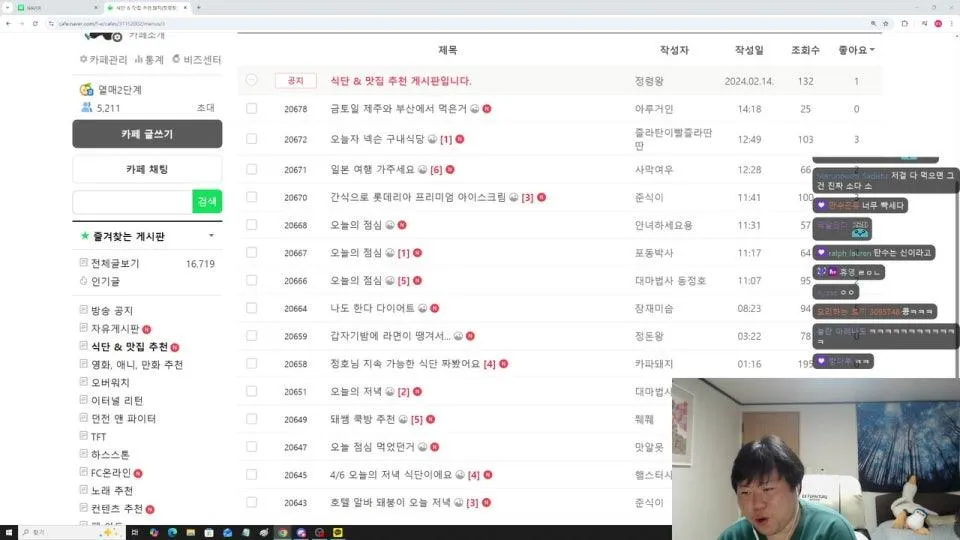Click the photo icon on 일본 여행 가주세요
960x540 pixels.
point(422,170)
